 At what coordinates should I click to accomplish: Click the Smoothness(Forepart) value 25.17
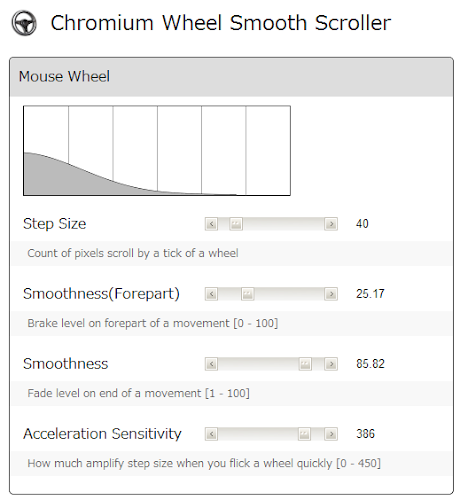(370, 294)
